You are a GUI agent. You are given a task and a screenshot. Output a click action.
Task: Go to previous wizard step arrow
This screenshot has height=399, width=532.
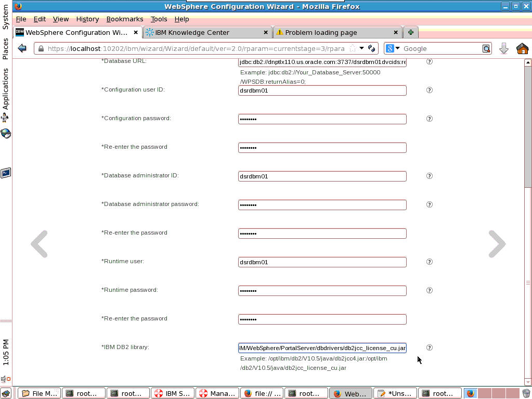click(x=39, y=244)
